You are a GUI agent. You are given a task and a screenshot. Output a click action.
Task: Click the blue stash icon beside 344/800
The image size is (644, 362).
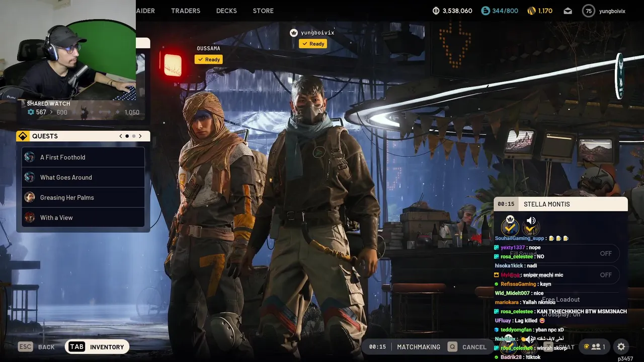(x=486, y=11)
